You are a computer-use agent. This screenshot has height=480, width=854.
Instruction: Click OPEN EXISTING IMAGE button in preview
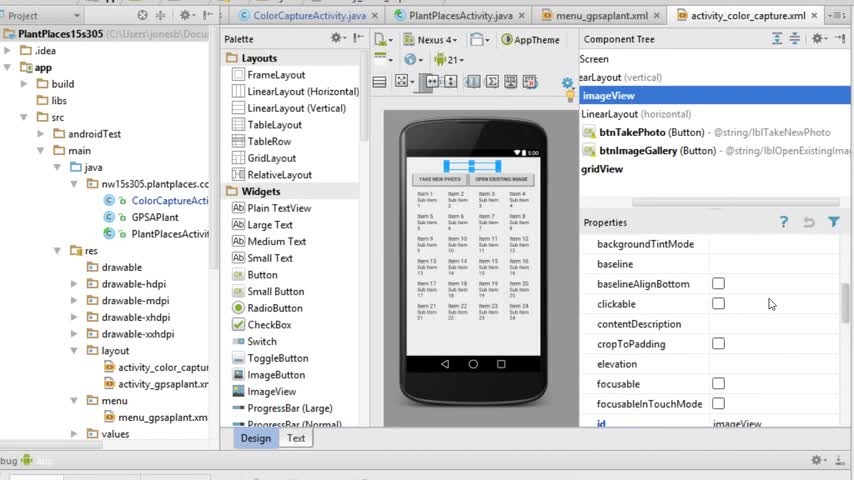(x=501, y=179)
